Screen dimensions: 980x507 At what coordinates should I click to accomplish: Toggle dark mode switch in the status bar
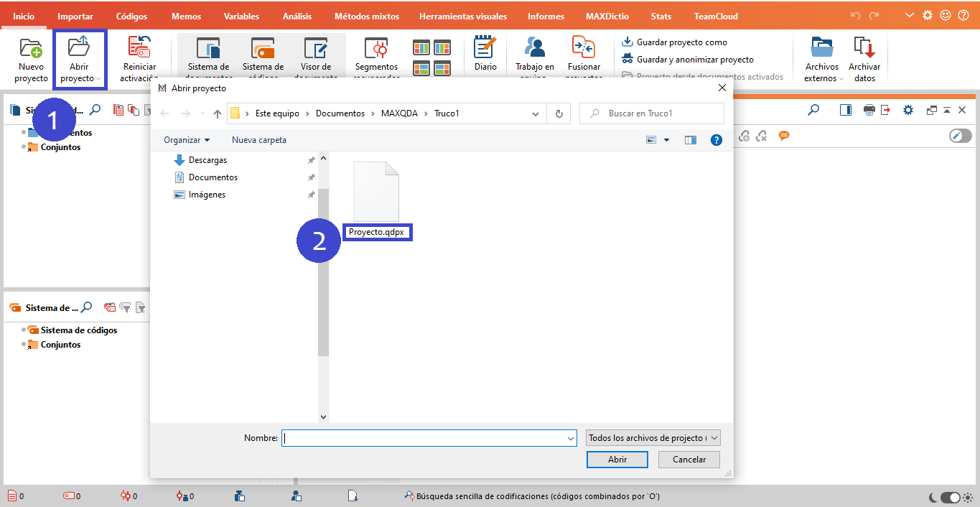click(951, 497)
